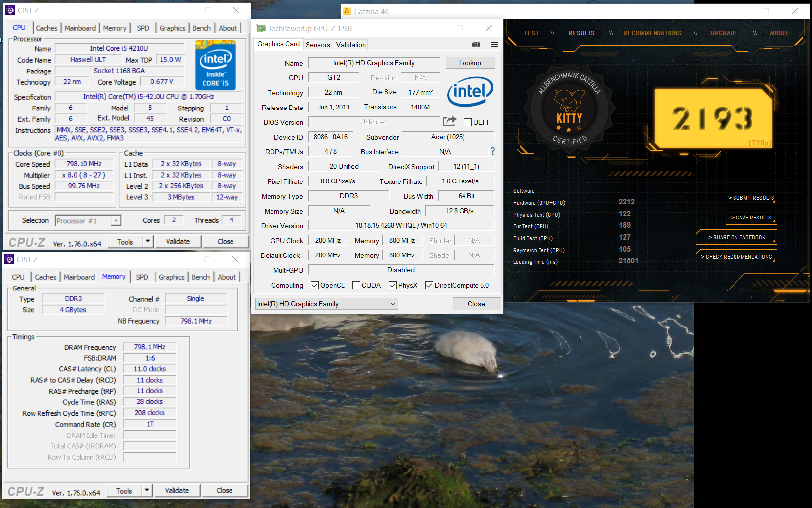Open SPD tab in top CPU-Z window
Screen dimensions: 812x508
point(143,28)
